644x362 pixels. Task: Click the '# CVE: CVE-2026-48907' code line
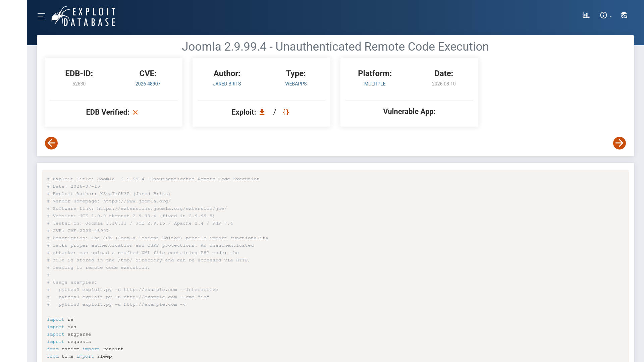click(x=78, y=231)
